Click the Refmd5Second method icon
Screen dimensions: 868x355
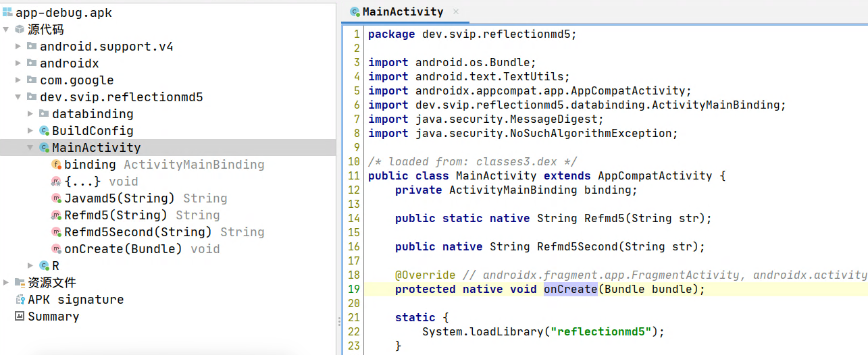click(56, 232)
